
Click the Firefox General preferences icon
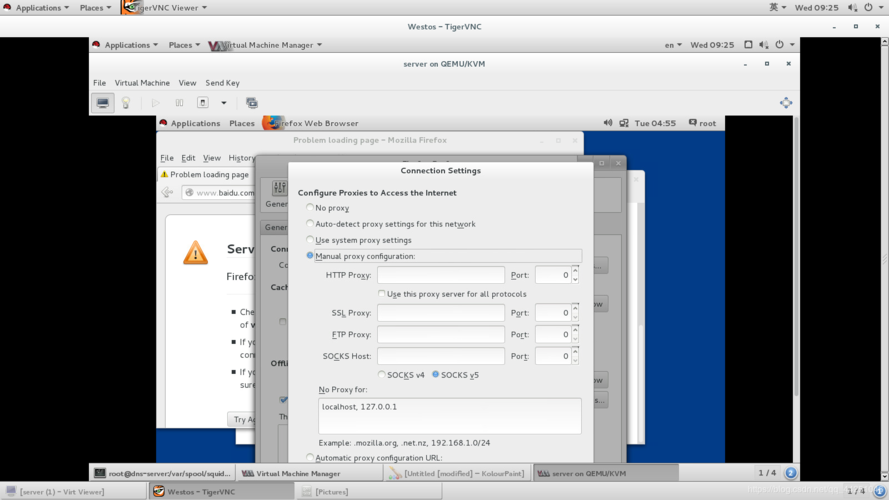280,188
